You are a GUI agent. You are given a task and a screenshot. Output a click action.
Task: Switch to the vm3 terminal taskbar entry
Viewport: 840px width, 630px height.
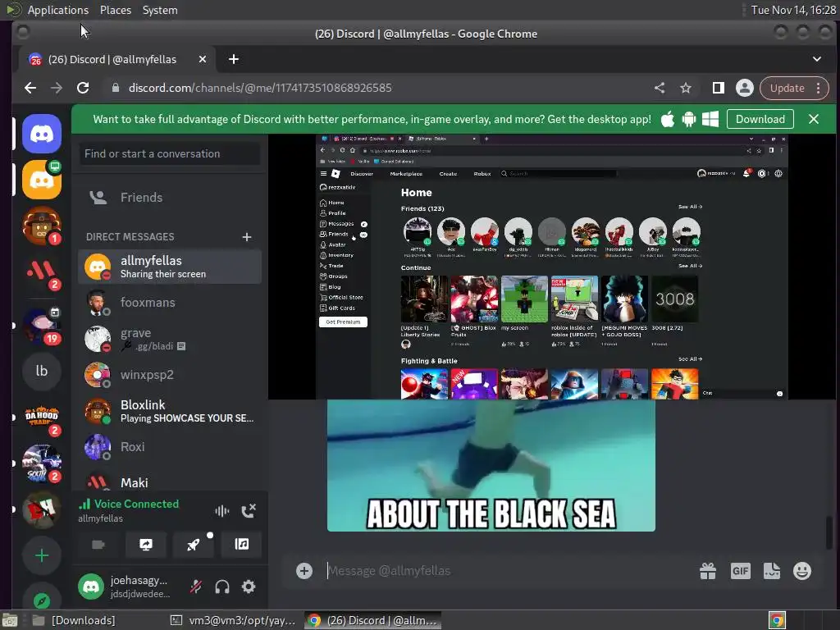click(x=233, y=621)
